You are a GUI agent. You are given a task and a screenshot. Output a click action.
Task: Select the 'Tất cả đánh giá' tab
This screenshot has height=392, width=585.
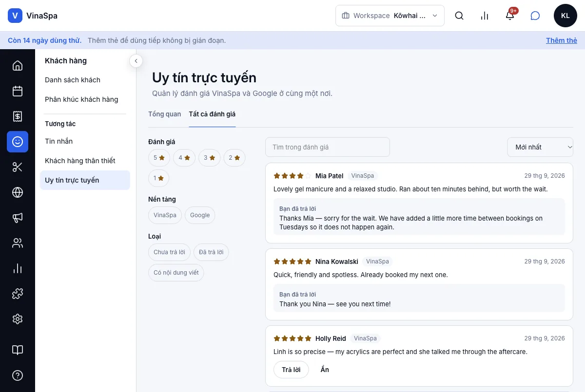[x=212, y=114]
